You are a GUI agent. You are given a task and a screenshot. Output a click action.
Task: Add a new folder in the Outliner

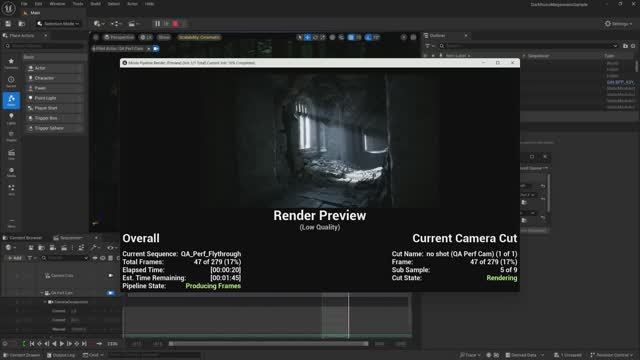625,46
